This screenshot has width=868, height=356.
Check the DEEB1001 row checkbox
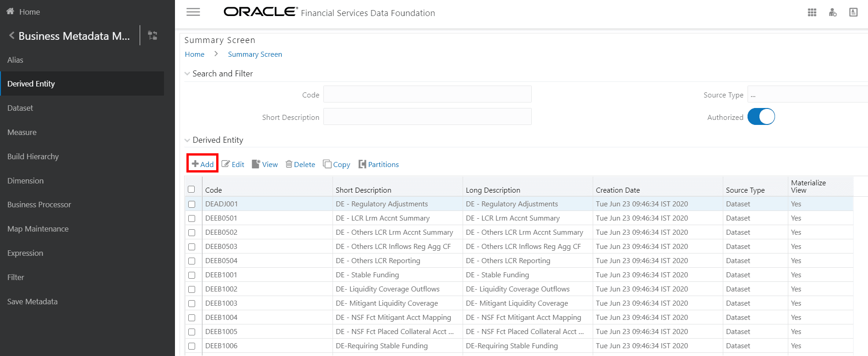[191, 275]
